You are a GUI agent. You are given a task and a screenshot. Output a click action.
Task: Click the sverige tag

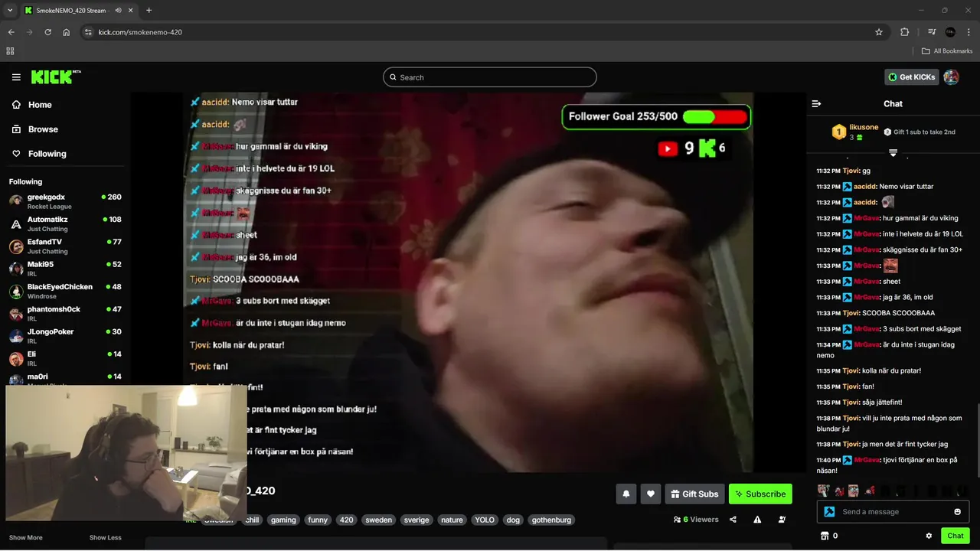pyautogui.click(x=416, y=520)
